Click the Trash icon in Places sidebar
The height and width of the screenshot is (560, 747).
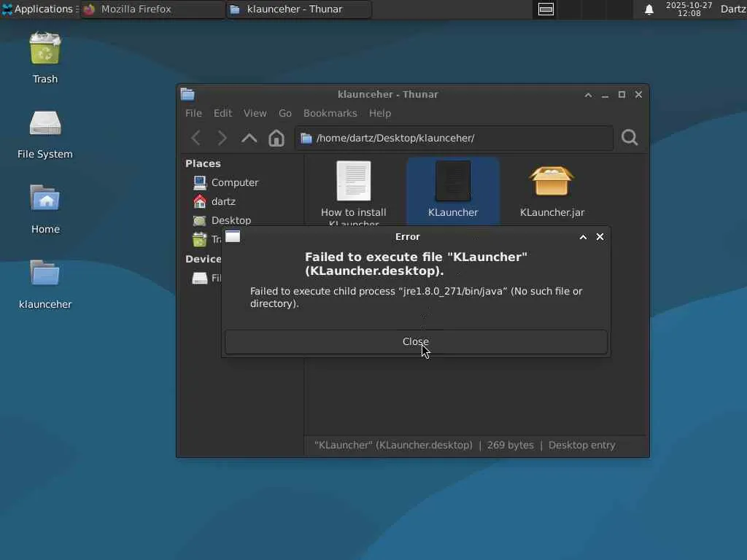click(x=200, y=239)
